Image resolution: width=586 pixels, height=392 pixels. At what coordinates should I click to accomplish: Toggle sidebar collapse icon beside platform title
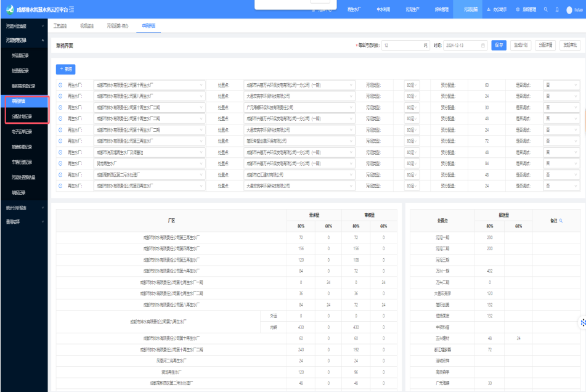click(72, 10)
